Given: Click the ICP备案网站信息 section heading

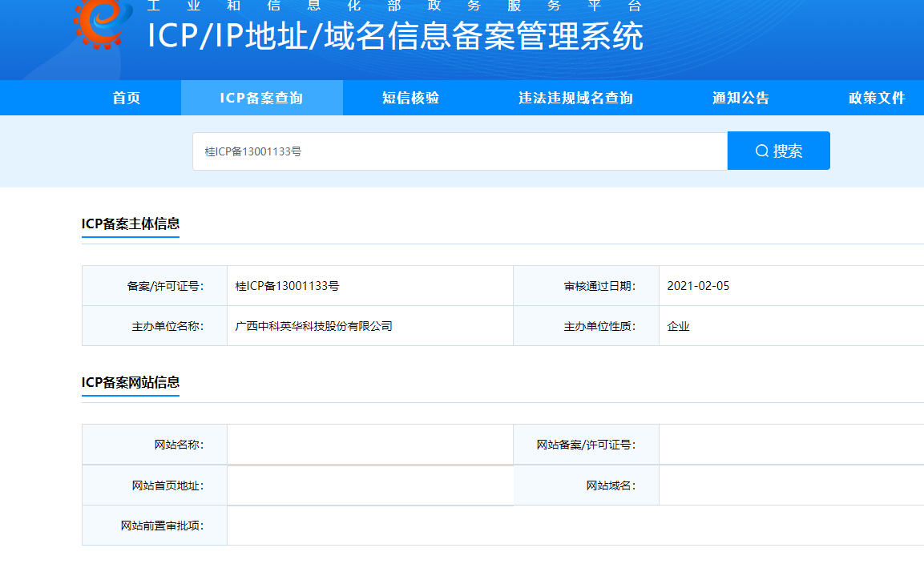Looking at the screenshot, I should 131,382.
